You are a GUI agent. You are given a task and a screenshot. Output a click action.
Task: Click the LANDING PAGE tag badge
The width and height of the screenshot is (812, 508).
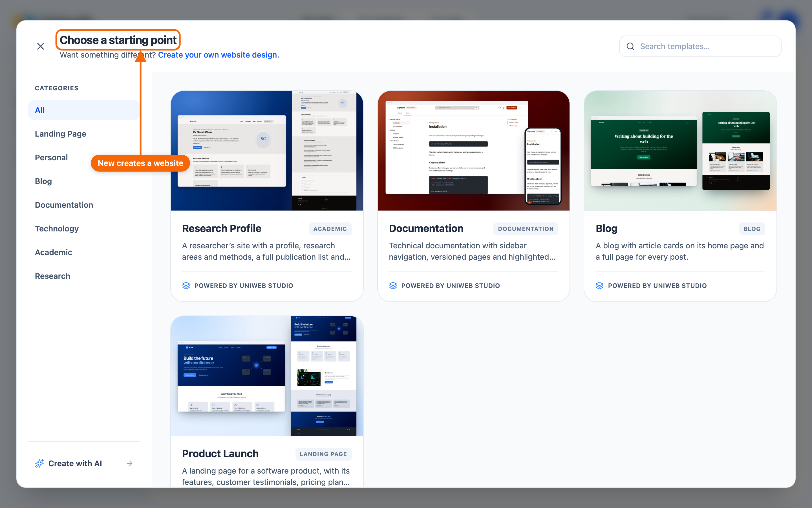click(x=323, y=454)
